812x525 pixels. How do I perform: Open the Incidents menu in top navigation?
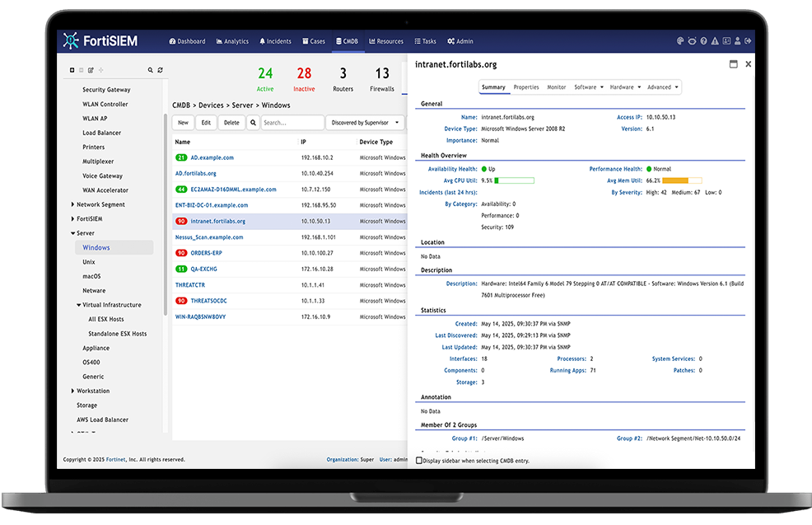tap(275, 41)
